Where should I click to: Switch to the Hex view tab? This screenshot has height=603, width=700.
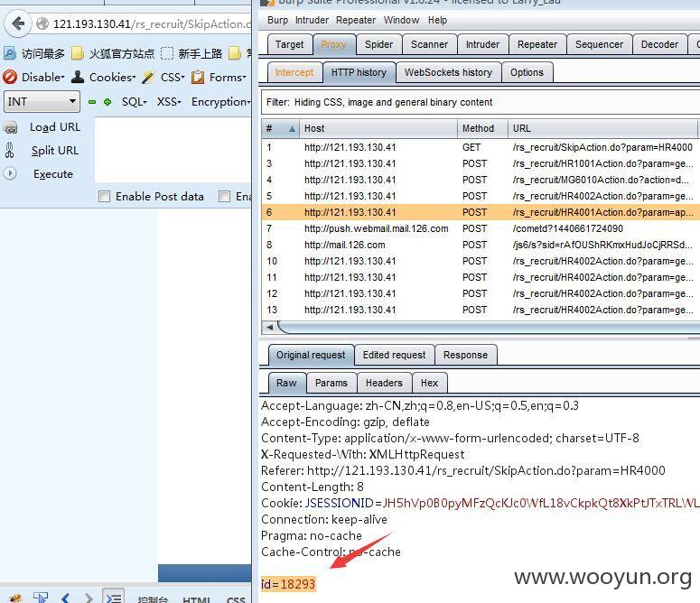click(x=429, y=383)
